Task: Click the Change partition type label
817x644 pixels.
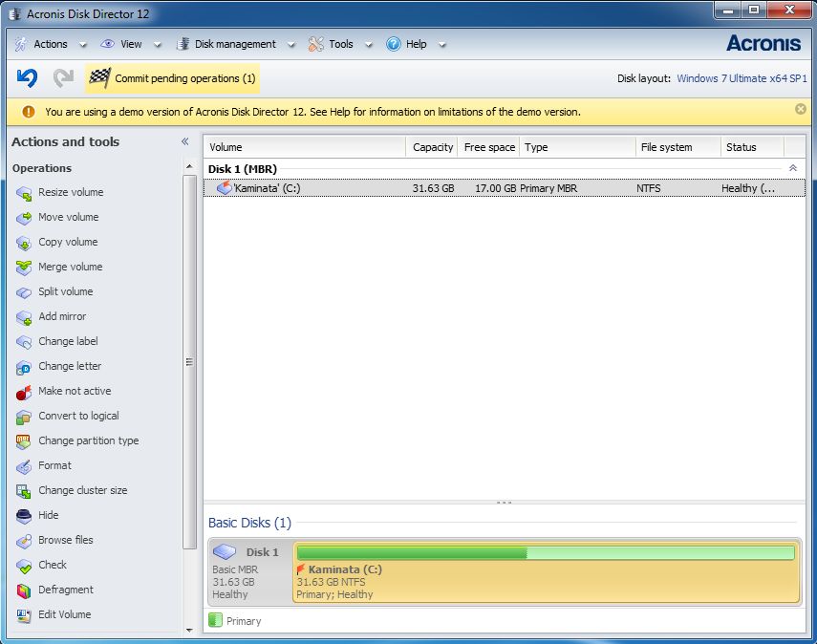Action: 89,440
